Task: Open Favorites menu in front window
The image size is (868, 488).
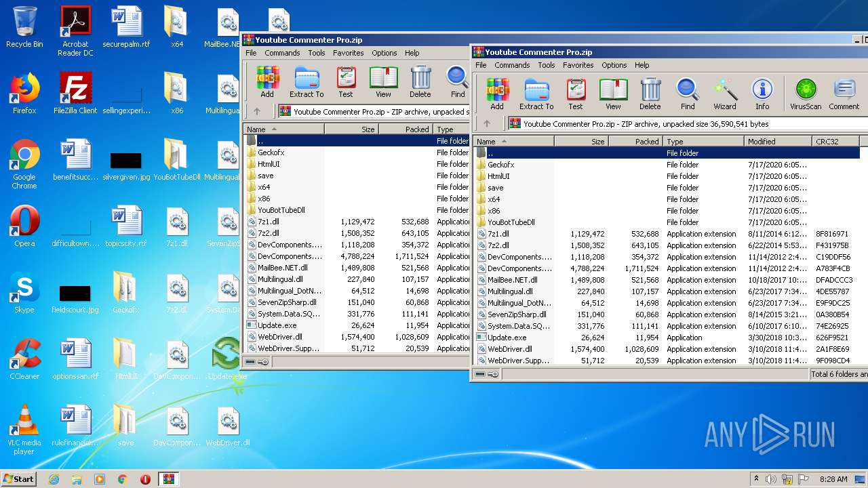Action: pos(578,65)
